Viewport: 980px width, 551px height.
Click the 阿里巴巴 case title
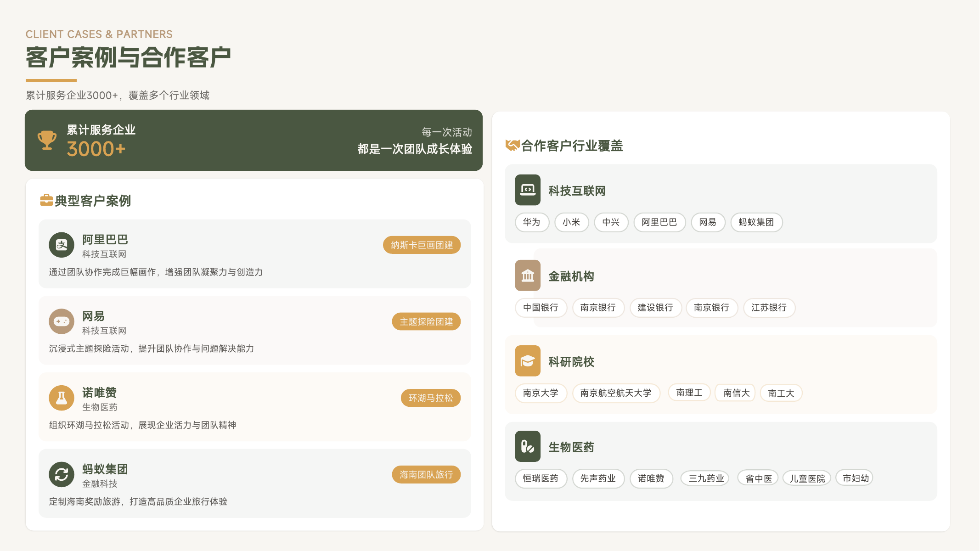105,240
